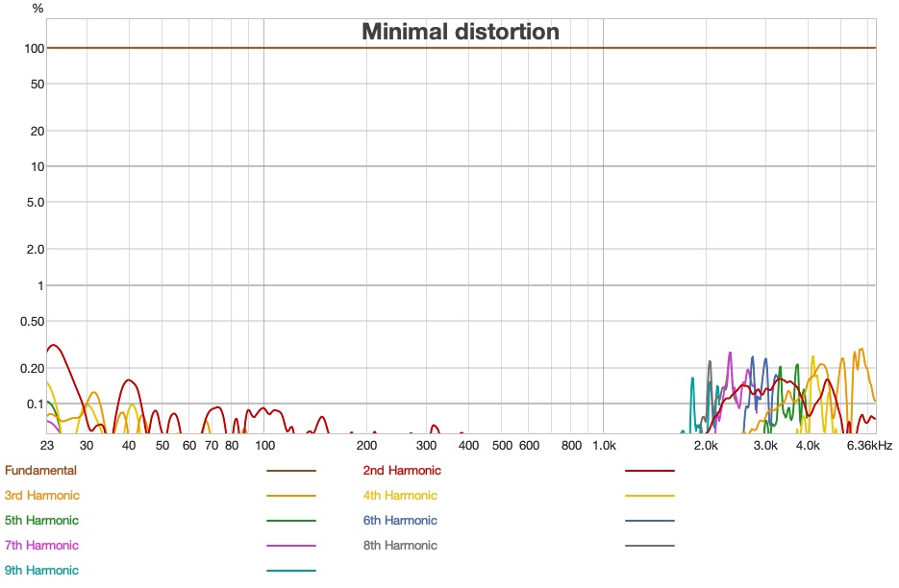
Task: Click the 8th Harmonic gray line swatch
Action: pyautogui.click(x=651, y=545)
